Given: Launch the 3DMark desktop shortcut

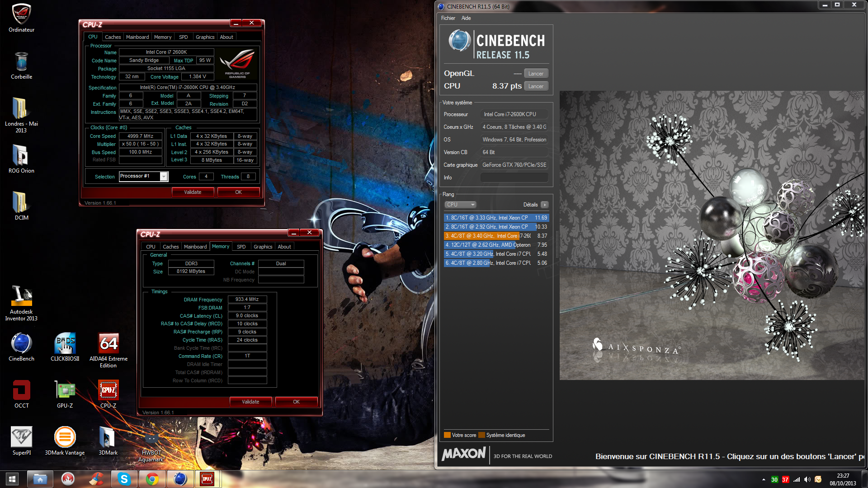Looking at the screenshot, I should click(x=108, y=441).
